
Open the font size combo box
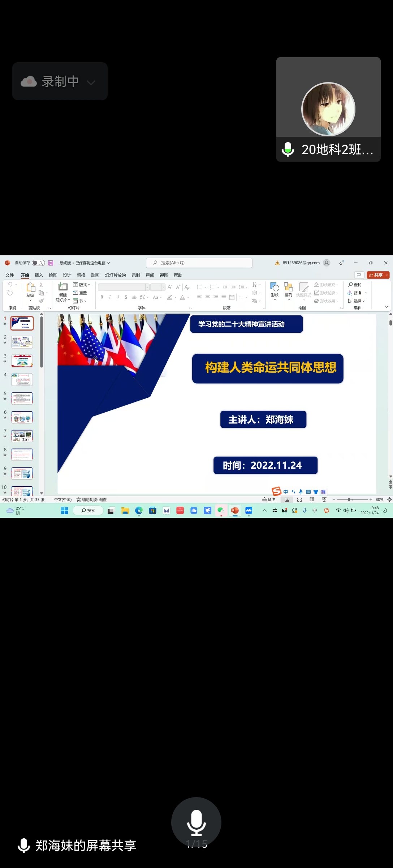click(158, 287)
